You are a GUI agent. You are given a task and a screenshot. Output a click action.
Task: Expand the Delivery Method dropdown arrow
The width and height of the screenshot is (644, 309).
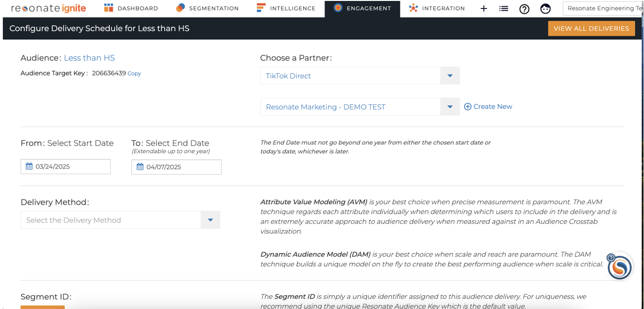(210, 220)
